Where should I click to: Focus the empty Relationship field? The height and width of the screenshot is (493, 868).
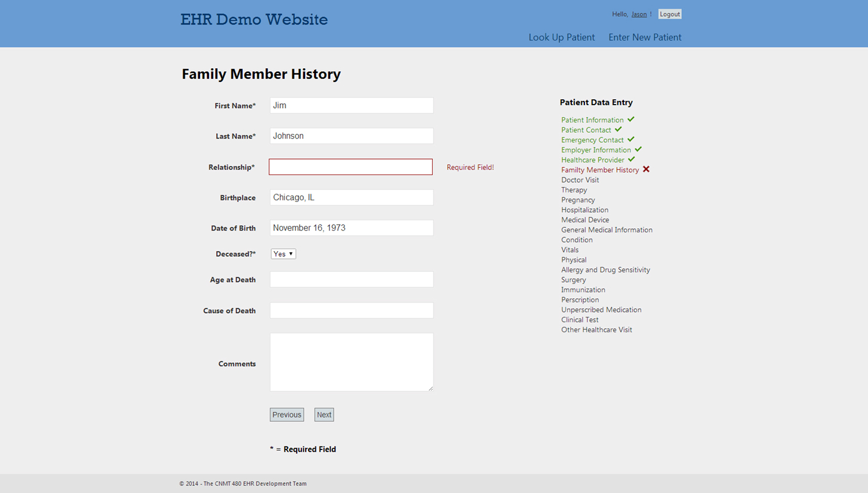350,167
